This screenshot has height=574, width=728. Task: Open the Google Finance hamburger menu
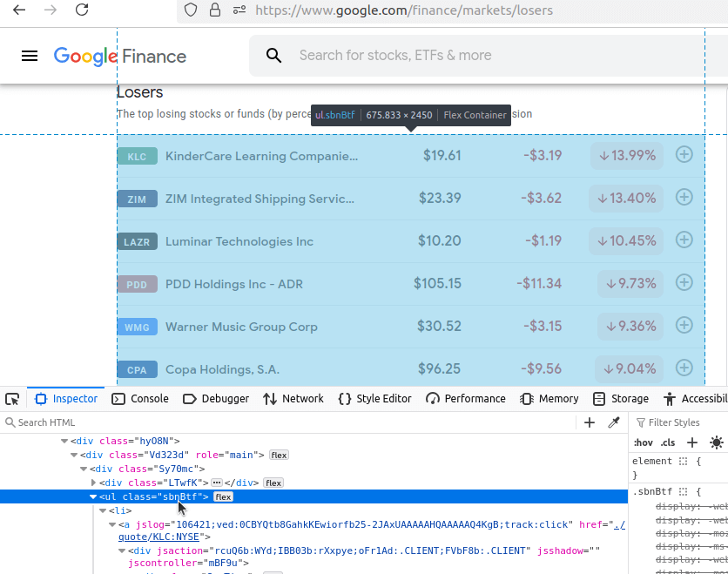(x=30, y=56)
